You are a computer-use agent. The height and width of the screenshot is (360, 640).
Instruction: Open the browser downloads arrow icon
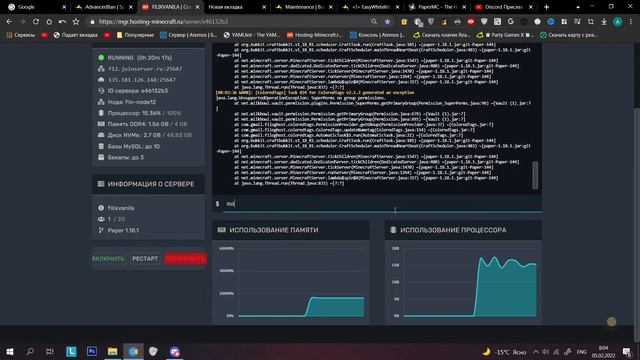pyautogui.click(x=604, y=22)
